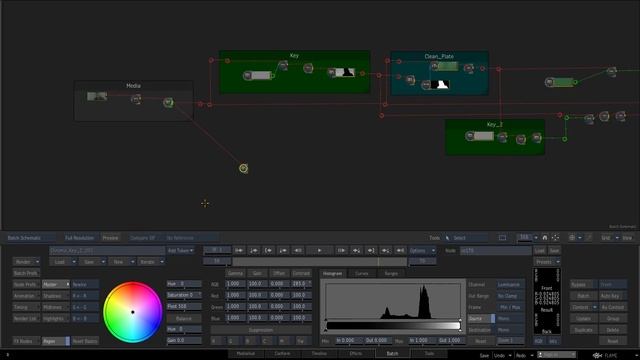640x360 pixels.
Task: Open the Timeline tab in the bottom bar
Action: point(319,353)
